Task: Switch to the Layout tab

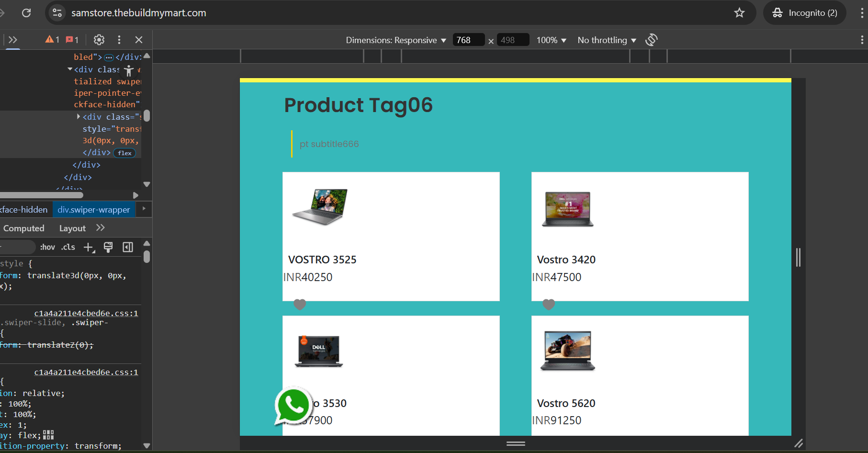Action: point(72,228)
